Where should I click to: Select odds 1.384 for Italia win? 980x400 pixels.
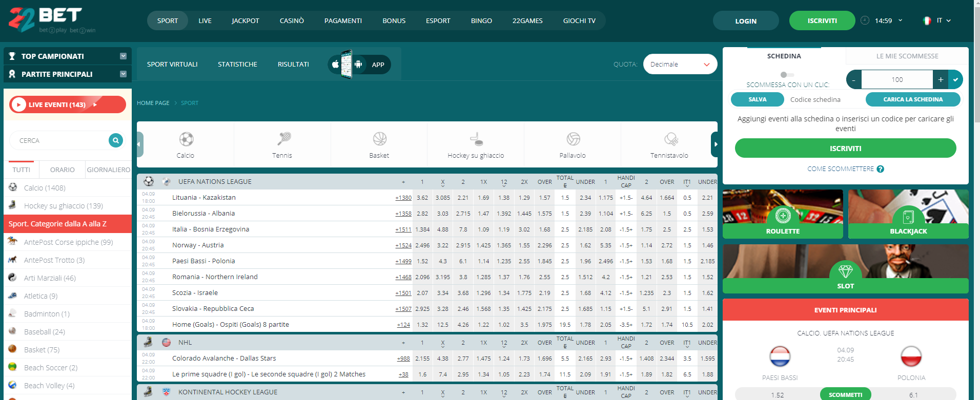pos(422,229)
